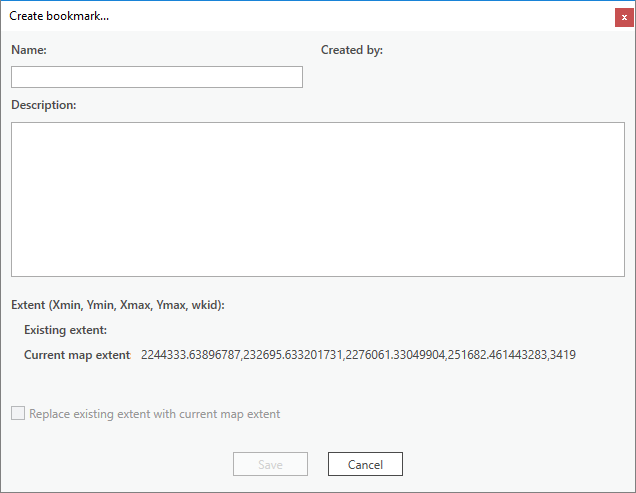Screen dimensions: 636x493
Task: Click the Extent (Xmin, Ymin, Xmax, Ymax, wkid) heading
Action: (x=118, y=305)
